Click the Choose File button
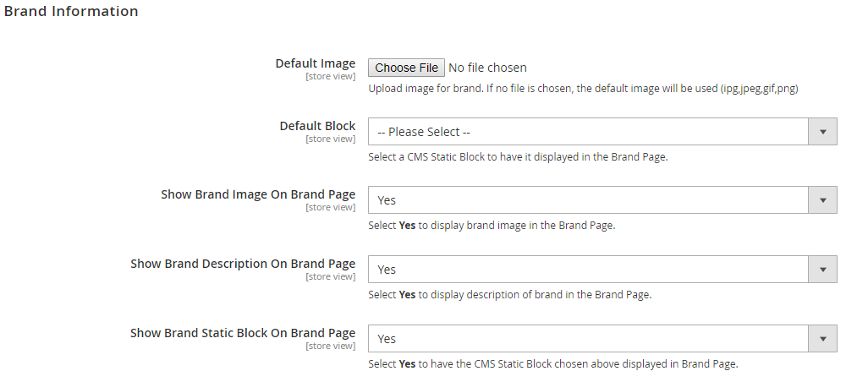The height and width of the screenshot is (382, 868). [407, 68]
